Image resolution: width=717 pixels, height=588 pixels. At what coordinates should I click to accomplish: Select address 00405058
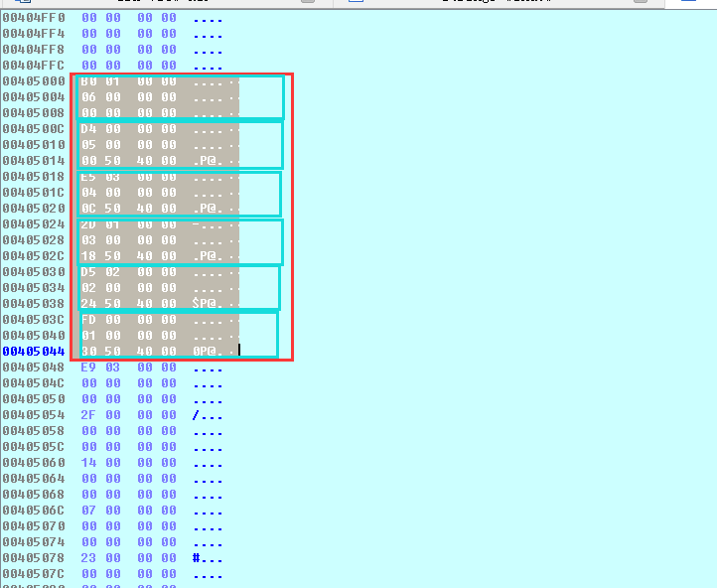coord(34,431)
